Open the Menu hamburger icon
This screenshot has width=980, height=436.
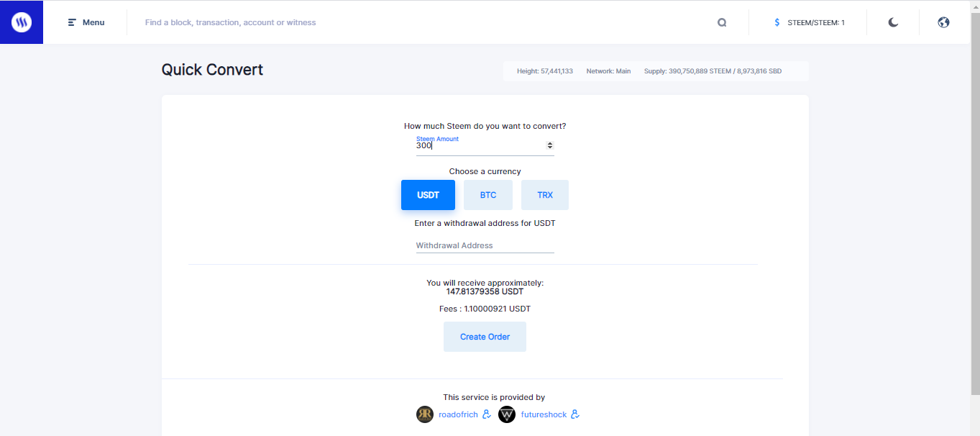[x=72, y=22]
